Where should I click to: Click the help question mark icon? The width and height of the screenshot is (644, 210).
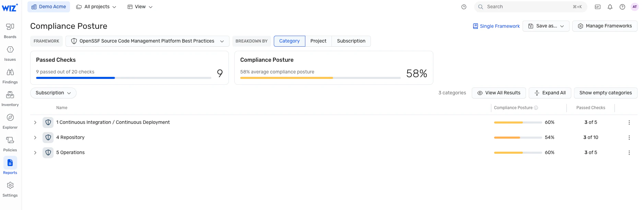[x=622, y=7]
